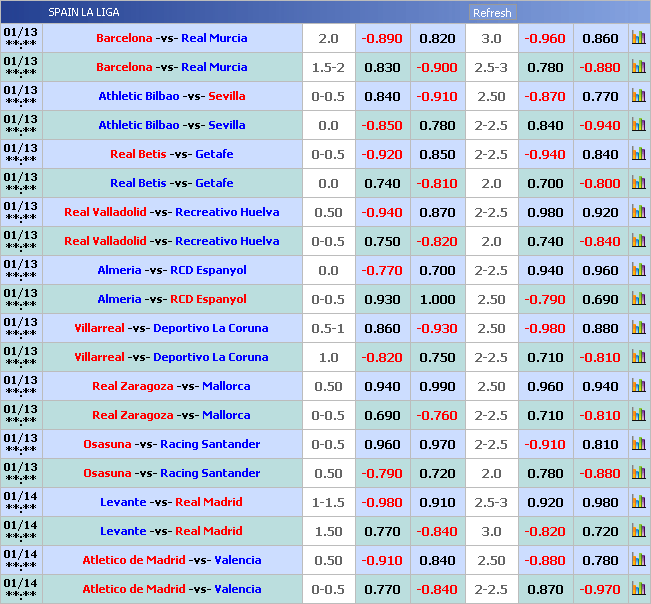Open chart icon for Real Valladolid 0.50 row
The image size is (651, 604).
[x=638, y=212]
